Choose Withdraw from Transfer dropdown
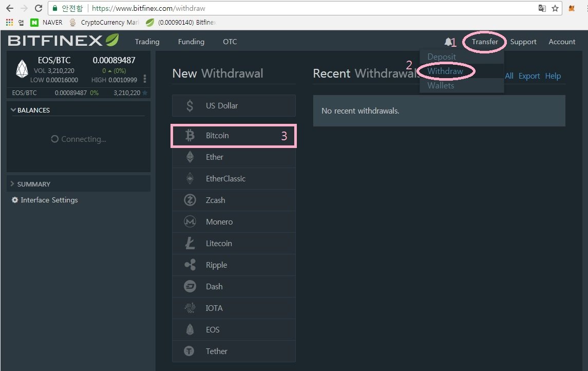This screenshot has height=371, width=588. [462, 71]
